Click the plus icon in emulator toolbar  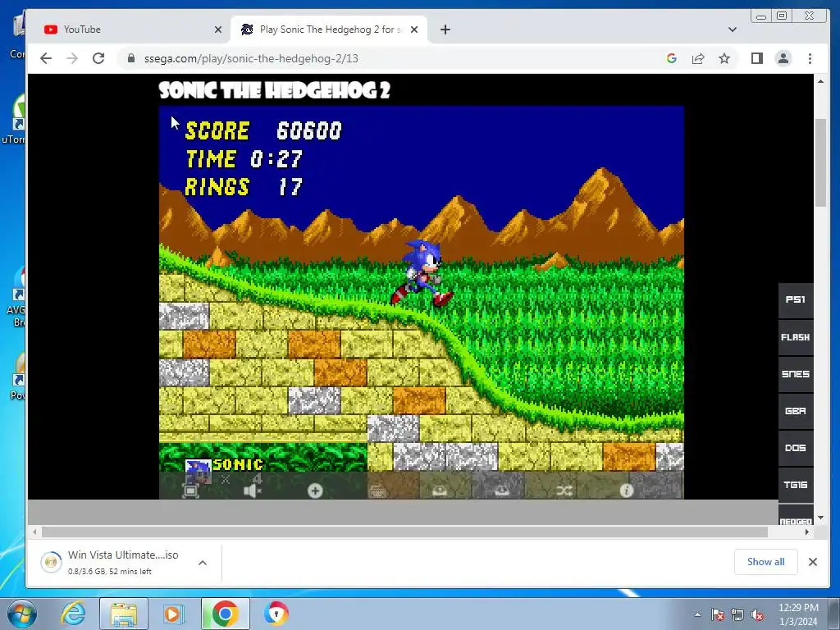pyautogui.click(x=315, y=491)
